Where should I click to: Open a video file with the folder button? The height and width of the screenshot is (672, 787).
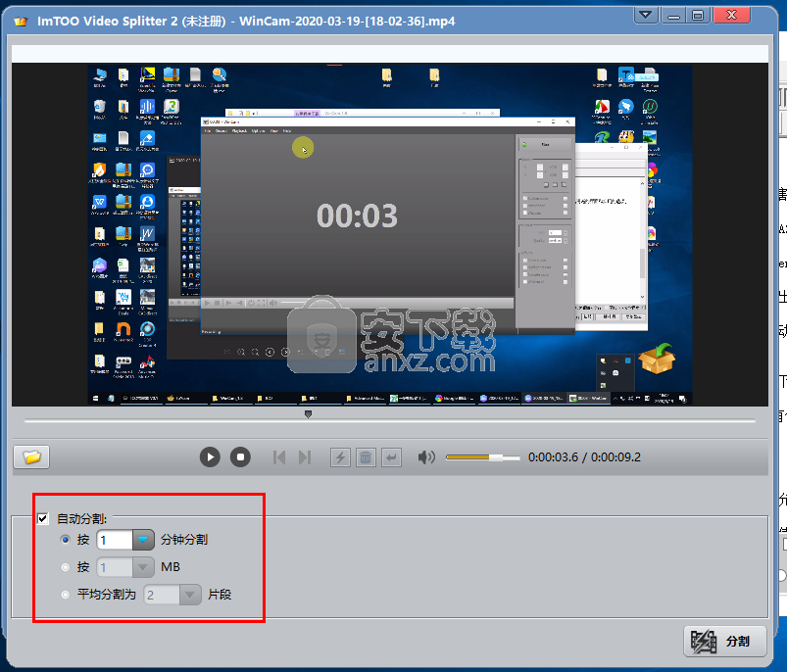coord(31,456)
